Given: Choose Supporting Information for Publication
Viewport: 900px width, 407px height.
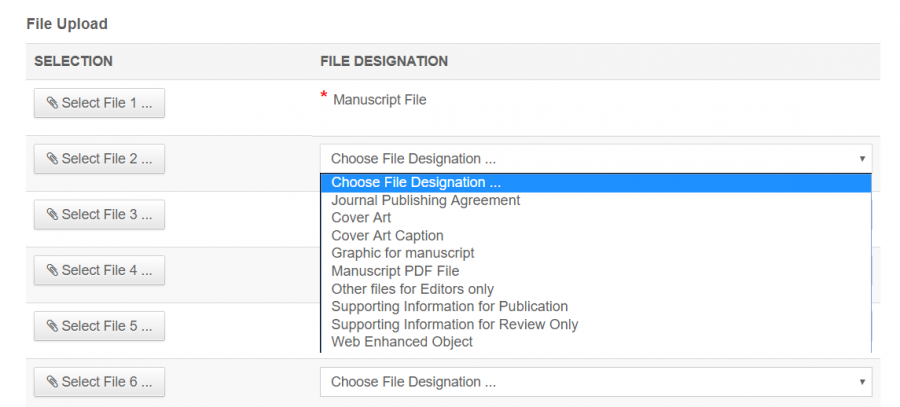Looking at the screenshot, I should tap(449, 306).
